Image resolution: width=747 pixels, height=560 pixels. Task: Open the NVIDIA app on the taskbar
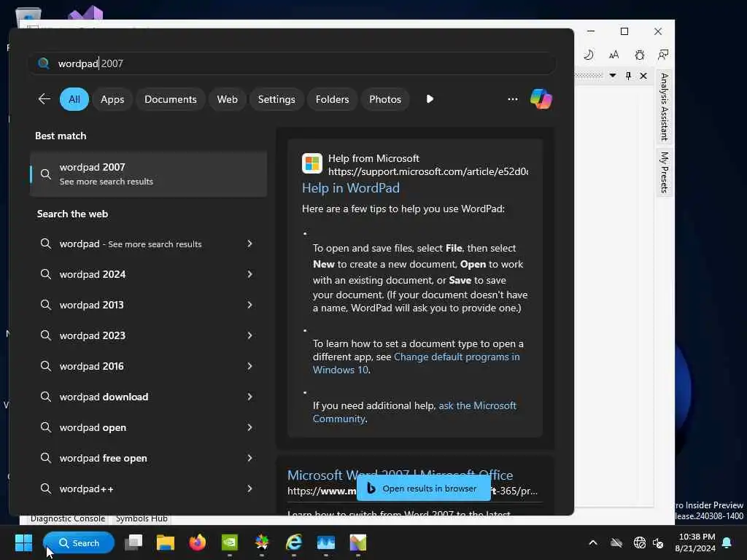pyautogui.click(x=230, y=542)
